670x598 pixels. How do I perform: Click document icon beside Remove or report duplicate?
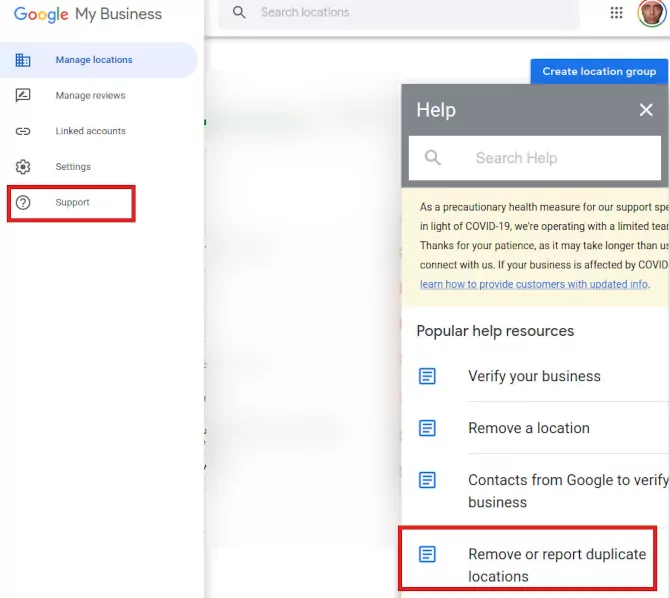tap(427, 554)
